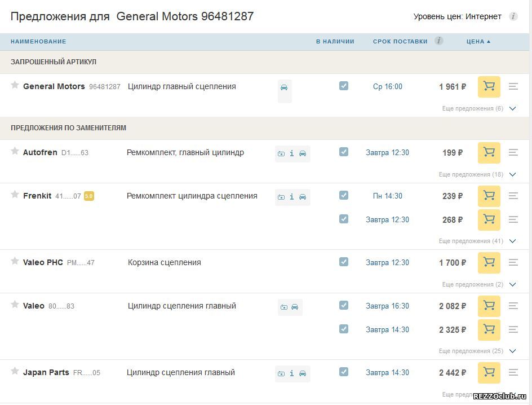
Task: Click the car icon in the Japan Parts row
Action: coord(303,374)
